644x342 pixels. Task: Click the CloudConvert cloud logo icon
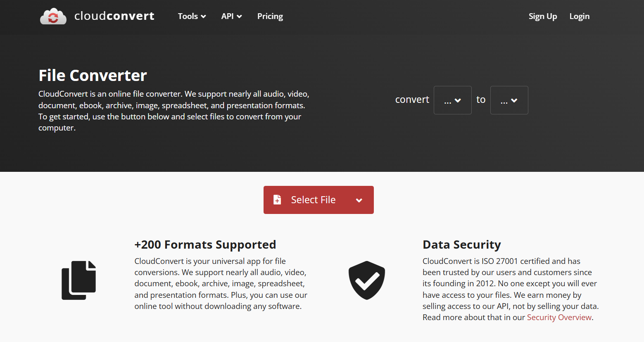tap(53, 17)
